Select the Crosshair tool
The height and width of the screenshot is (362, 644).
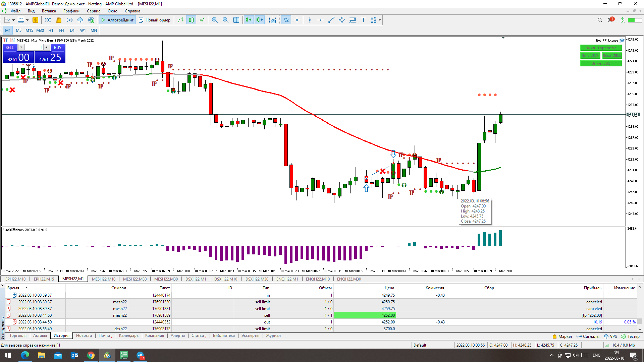(x=297, y=20)
